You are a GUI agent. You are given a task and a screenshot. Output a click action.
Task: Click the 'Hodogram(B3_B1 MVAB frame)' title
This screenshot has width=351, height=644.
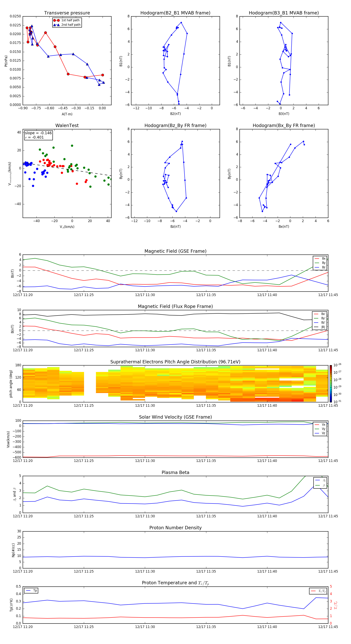[x=284, y=13]
